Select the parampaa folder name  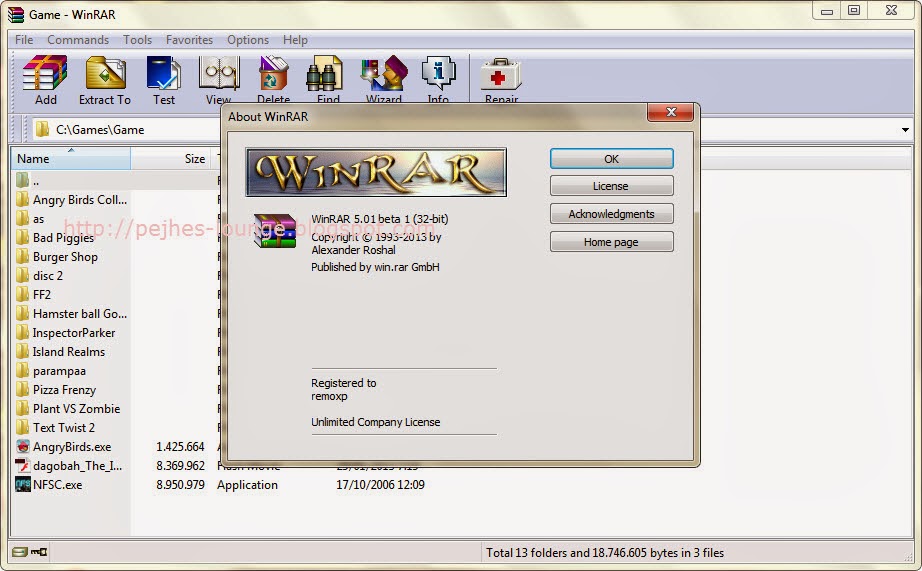point(59,371)
